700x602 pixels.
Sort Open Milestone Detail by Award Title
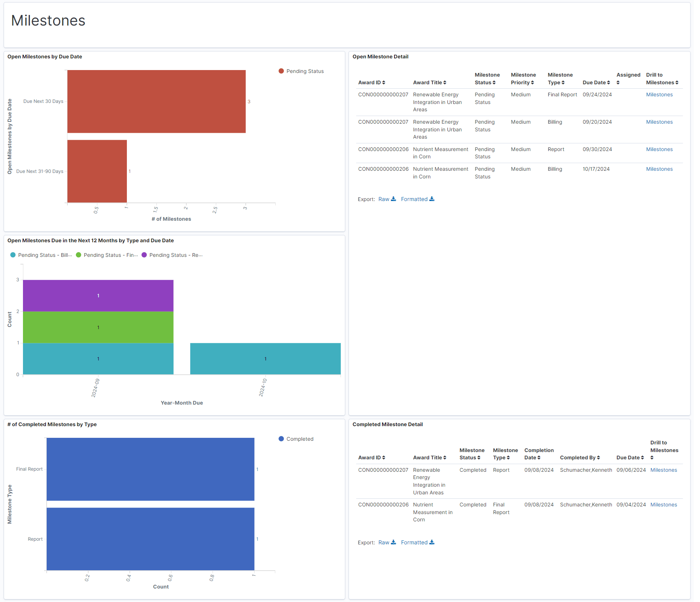coord(429,82)
